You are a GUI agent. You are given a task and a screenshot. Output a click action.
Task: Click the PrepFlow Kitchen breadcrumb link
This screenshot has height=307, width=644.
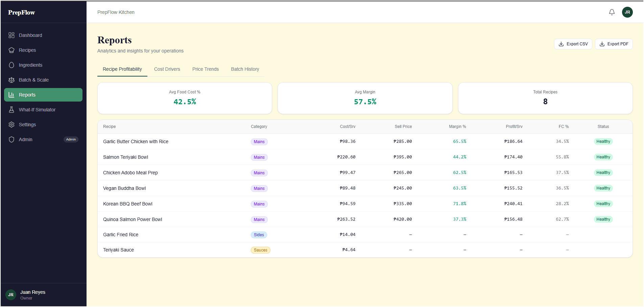pyautogui.click(x=116, y=12)
